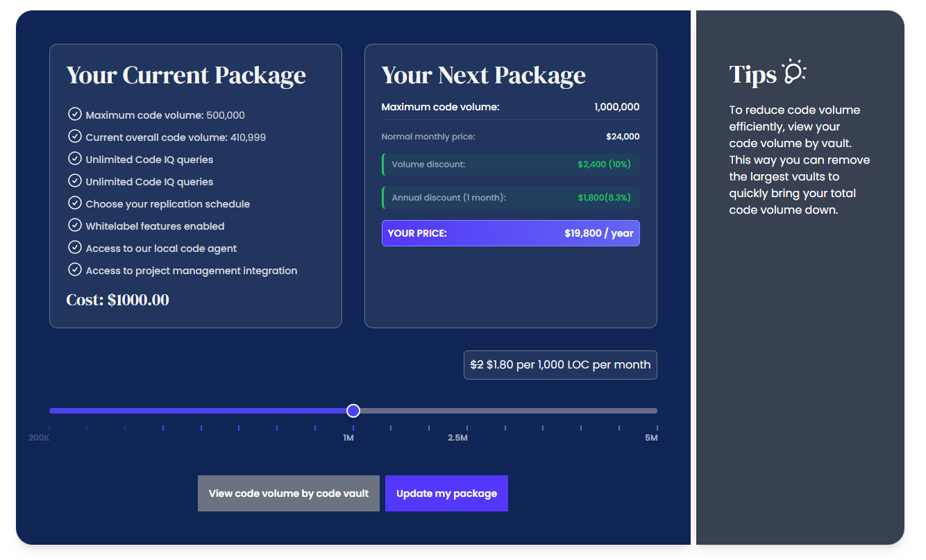
Task: Click checkmark icon beside Current overall code volume
Action: pos(75,137)
